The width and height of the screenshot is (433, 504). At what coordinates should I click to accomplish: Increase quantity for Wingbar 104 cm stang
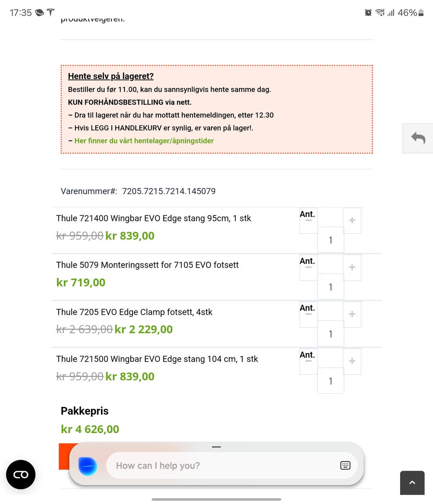[x=352, y=361]
